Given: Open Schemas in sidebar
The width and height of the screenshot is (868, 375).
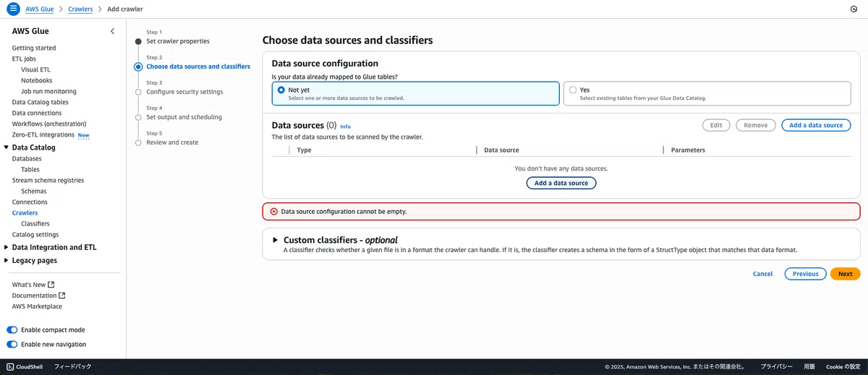Looking at the screenshot, I should coord(34,191).
